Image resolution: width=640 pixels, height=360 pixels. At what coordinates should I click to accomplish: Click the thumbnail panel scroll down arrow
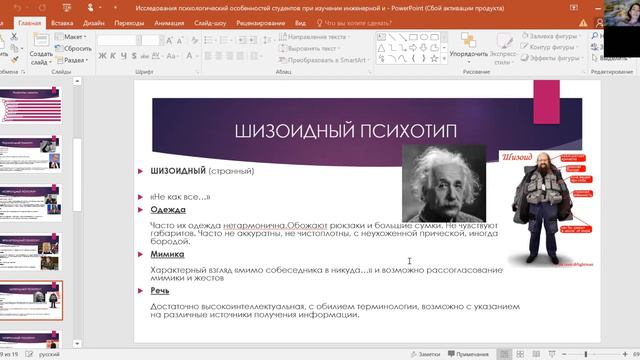tap(77, 344)
